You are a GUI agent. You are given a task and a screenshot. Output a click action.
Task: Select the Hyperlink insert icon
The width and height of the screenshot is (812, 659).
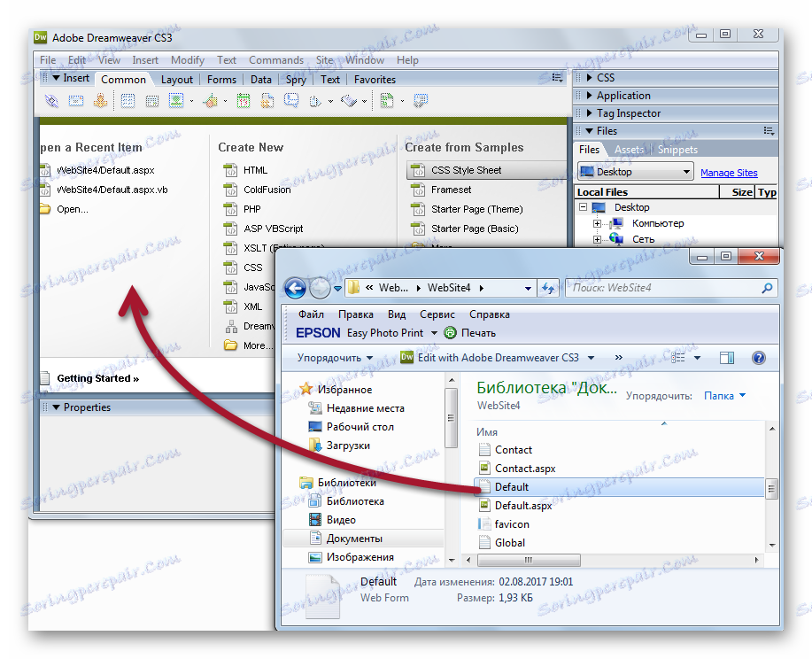point(50,102)
